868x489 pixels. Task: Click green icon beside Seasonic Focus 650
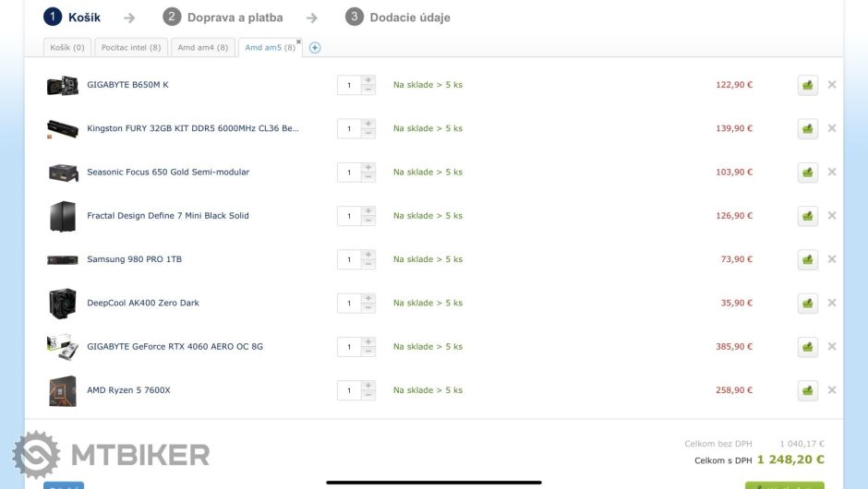(x=807, y=173)
